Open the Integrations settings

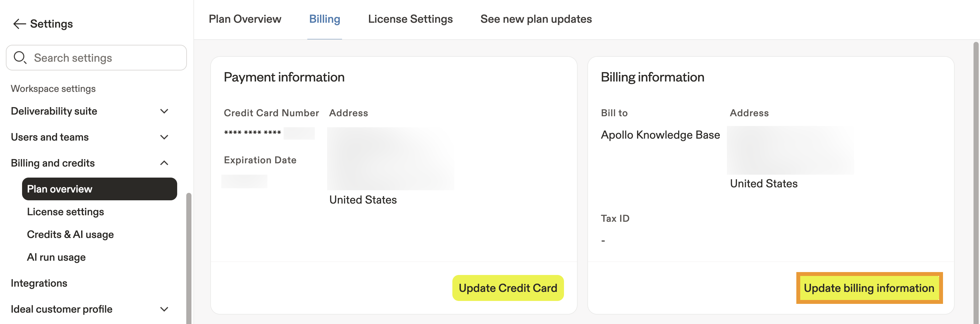(39, 283)
